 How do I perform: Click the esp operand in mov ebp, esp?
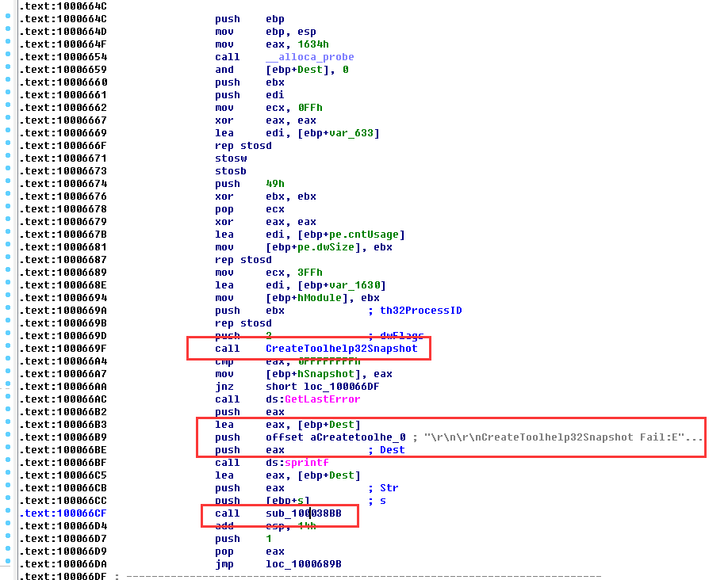click(306, 32)
